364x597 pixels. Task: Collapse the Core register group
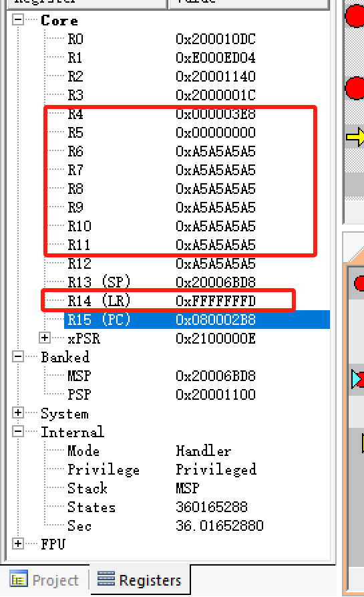coord(18,19)
